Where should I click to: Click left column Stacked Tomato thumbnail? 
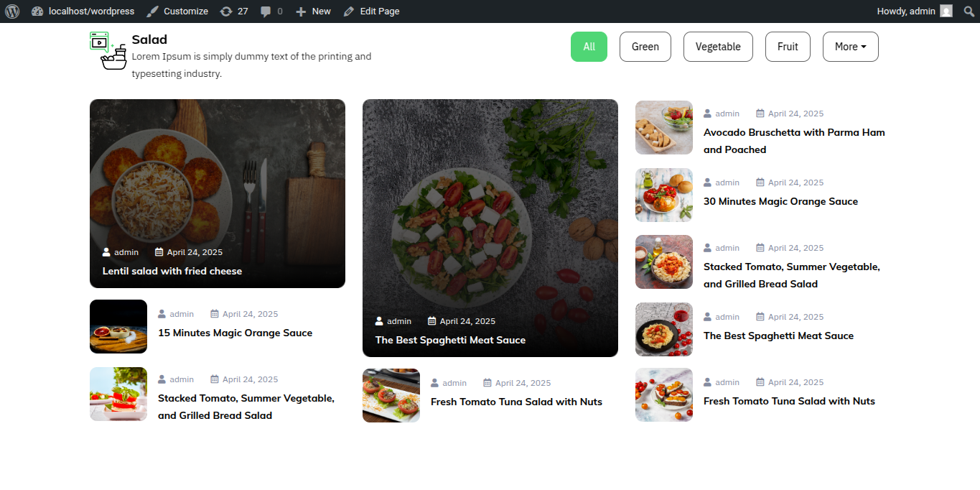(x=118, y=394)
